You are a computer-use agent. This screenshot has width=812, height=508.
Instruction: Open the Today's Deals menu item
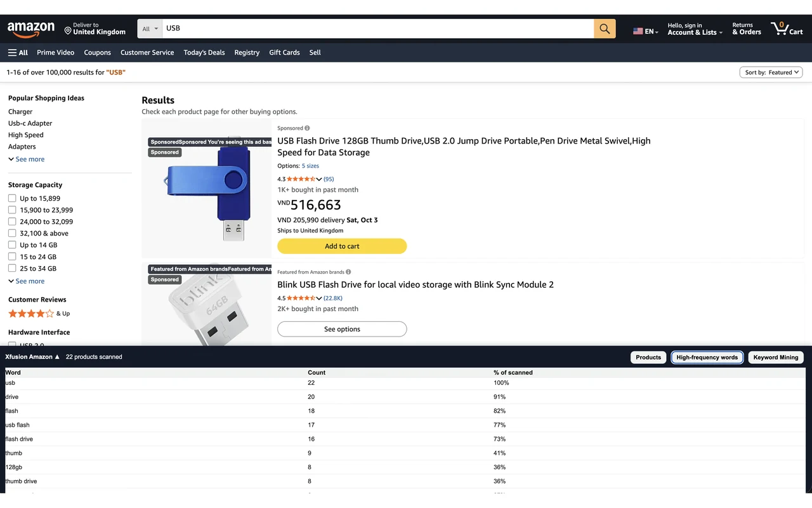pyautogui.click(x=204, y=53)
